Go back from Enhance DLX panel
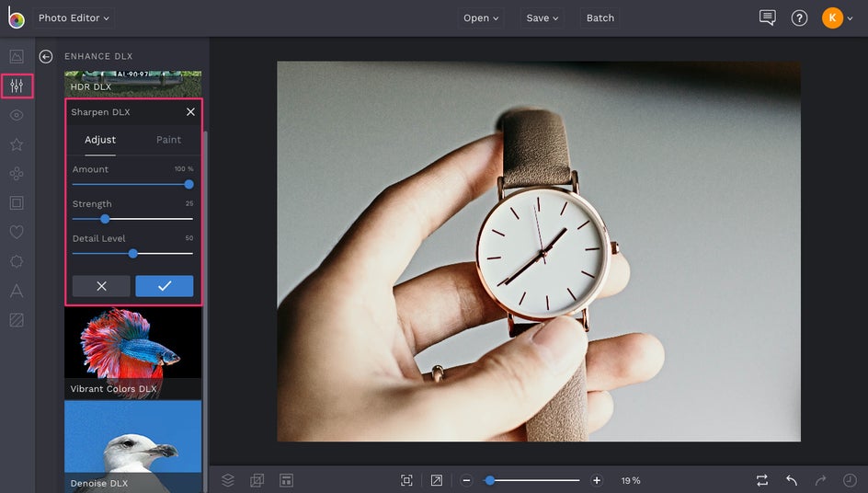The image size is (868, 493). coord(46,56)
